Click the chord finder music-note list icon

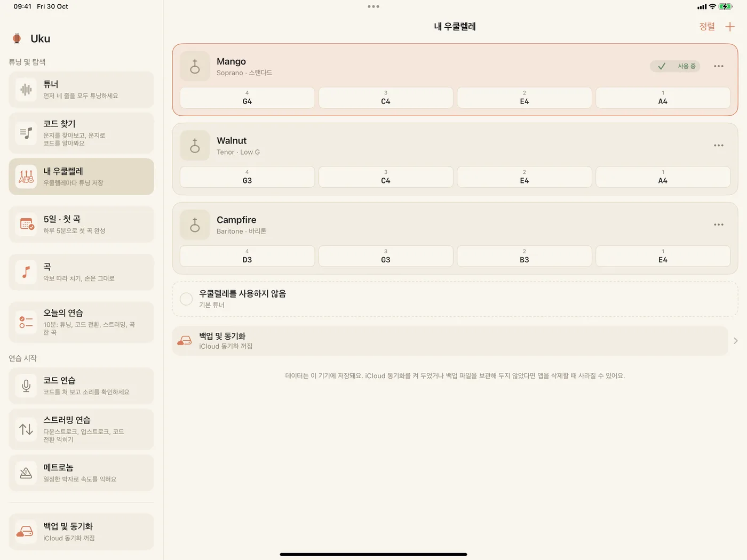tap(26, 133)
